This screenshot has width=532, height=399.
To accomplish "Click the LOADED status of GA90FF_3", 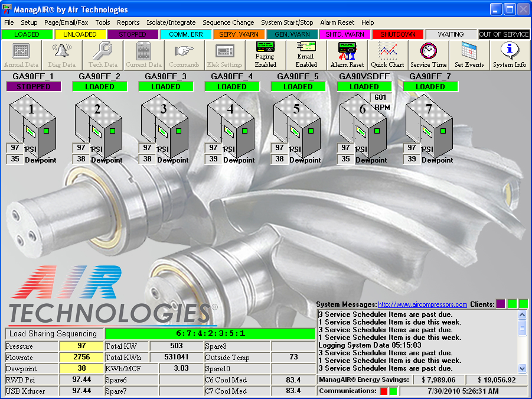I will click(x=166, y=86).
